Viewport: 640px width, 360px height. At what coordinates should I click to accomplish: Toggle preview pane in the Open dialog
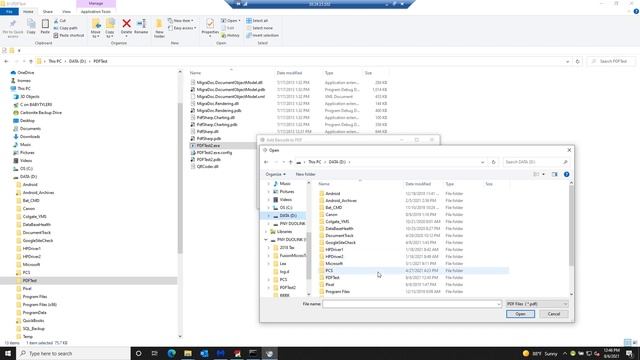click(554, 174)
